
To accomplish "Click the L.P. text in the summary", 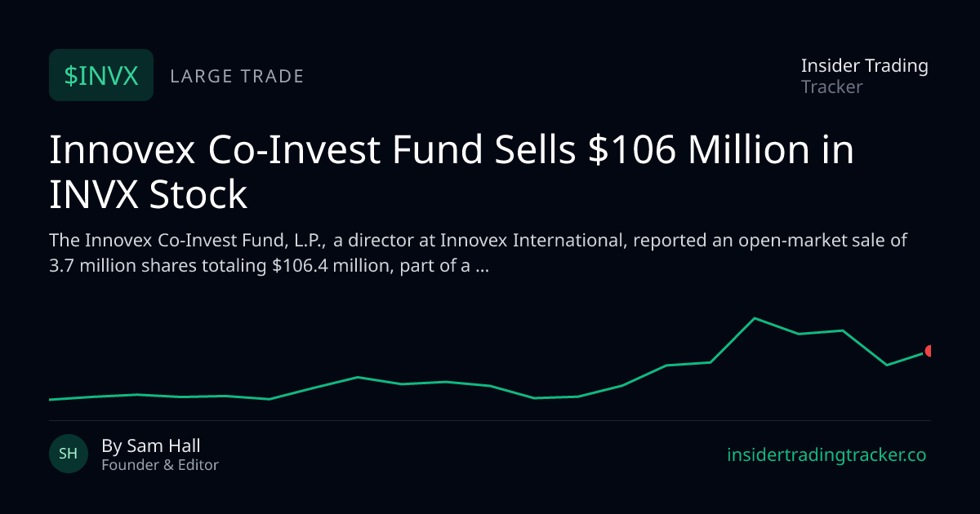I will click(313, 241).
